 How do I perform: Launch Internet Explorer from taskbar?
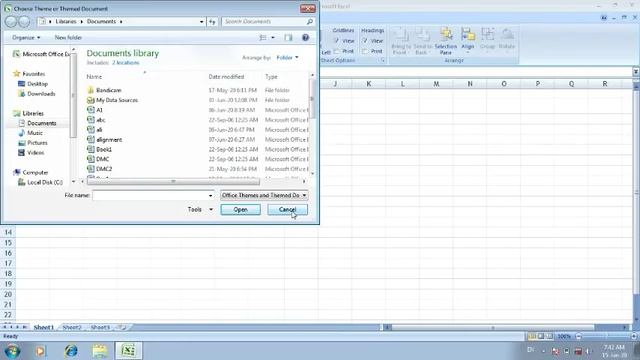tap(71, 351)
